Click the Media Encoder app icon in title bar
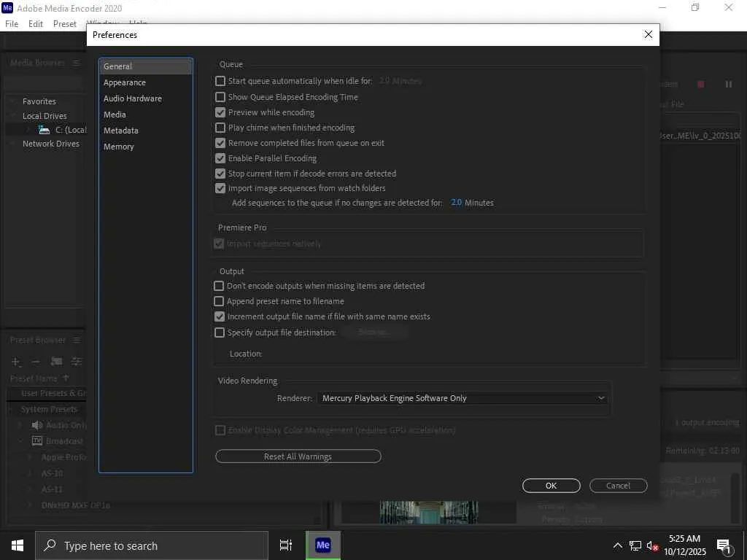 click(x=7, y=7)
